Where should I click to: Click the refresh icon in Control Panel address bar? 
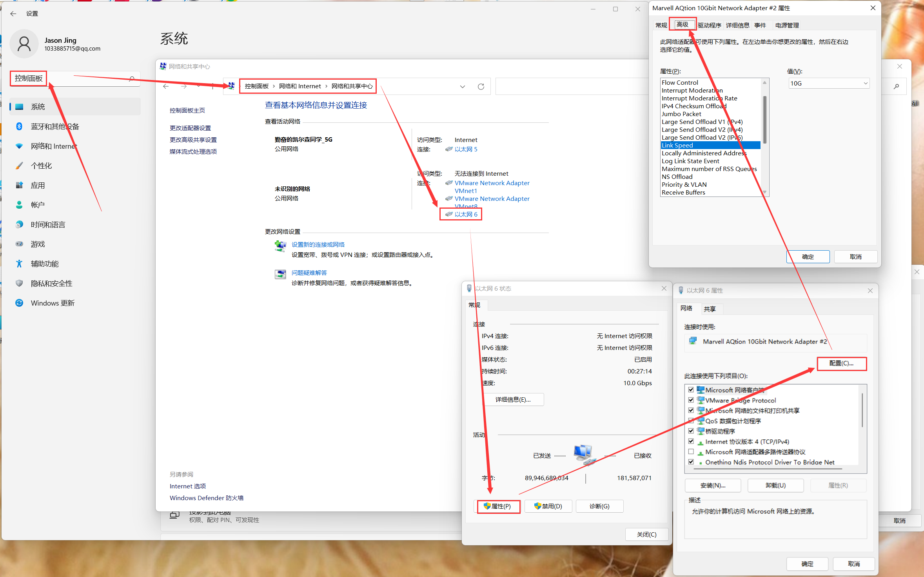pos(481,86)
